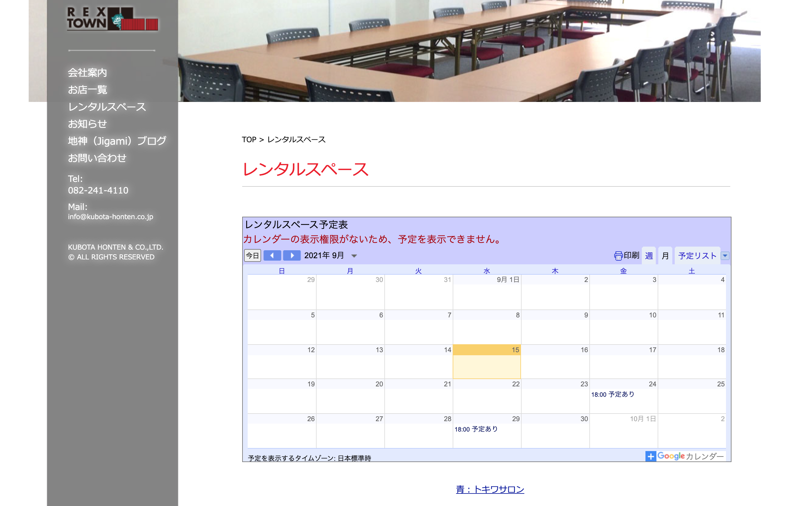Image resolution: width=812 pixels, height=506 pixels.
Task: Select date 12 in the calendar
Action: pyautogui.click(x=311, y=350)
